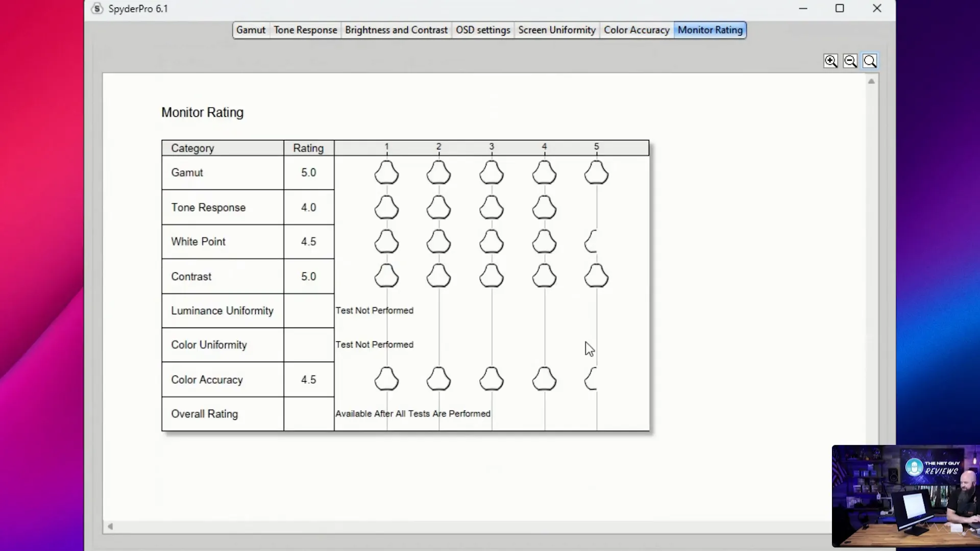Select the Color Accuracy tab
The image size is (980, 551).
pos(636,30)
